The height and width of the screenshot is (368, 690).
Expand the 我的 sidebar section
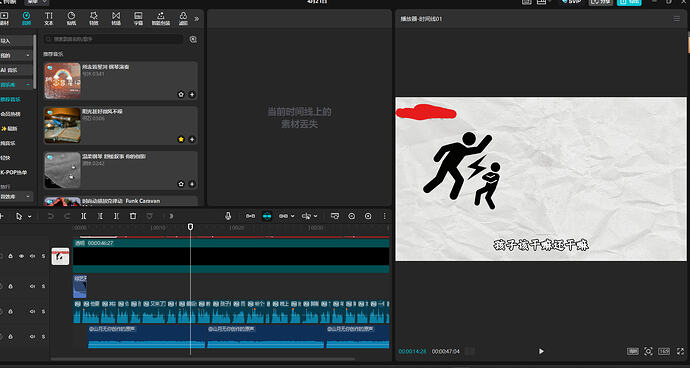point(16,55)
